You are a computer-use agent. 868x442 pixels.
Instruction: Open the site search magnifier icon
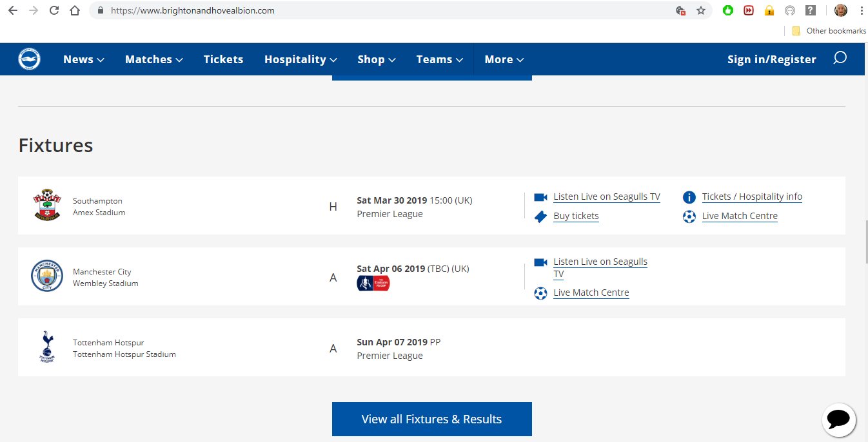[840, 59]
